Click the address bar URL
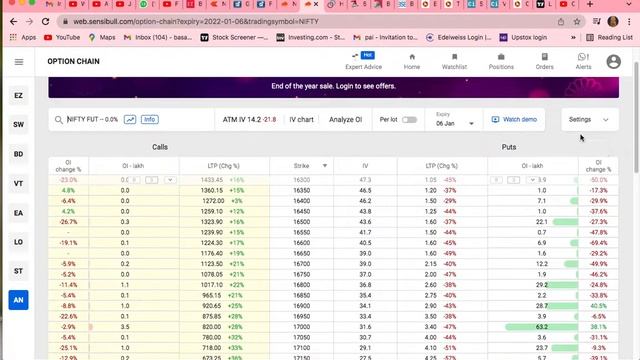Viewport: 640px width, 360px height. click(x=196, y=22)
